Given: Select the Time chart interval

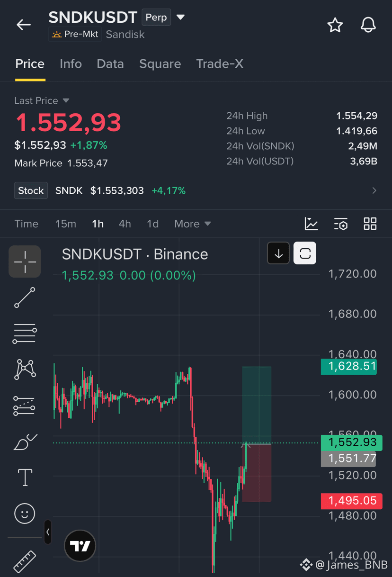Looking at the screenshot, I should tap(27, 224).
